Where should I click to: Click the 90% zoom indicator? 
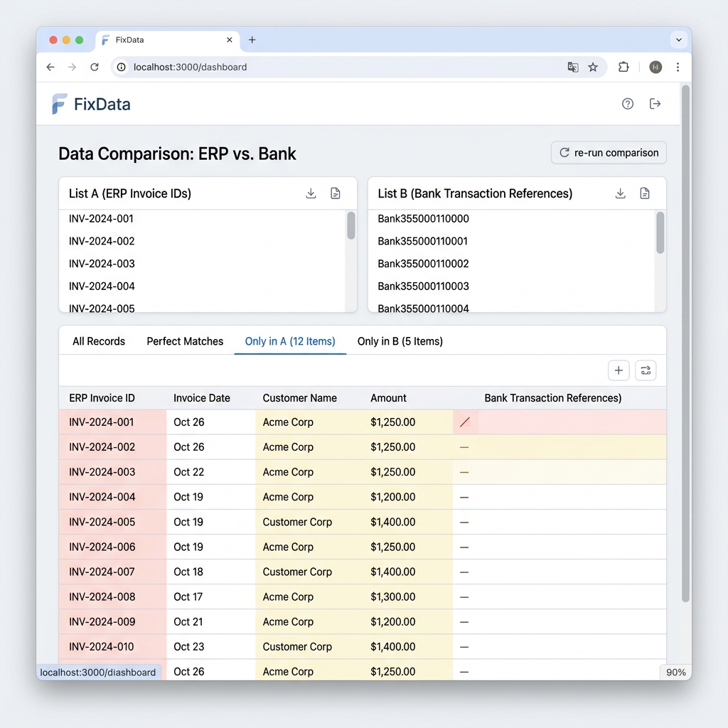675,673
